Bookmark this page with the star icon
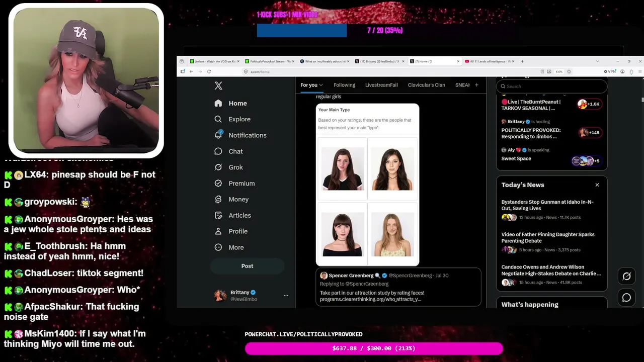Viewport: 644px width, 362px height. coord(569,71)
